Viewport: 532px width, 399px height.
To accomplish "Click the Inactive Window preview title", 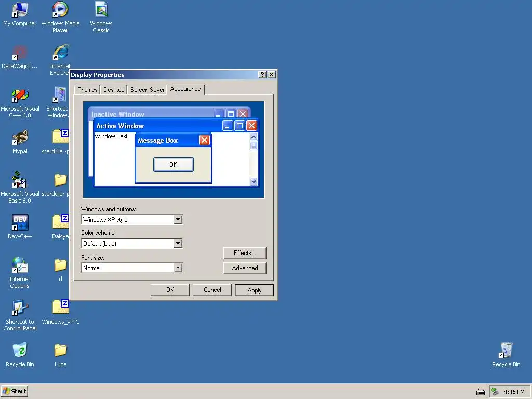I will click(x=118, y=114).
